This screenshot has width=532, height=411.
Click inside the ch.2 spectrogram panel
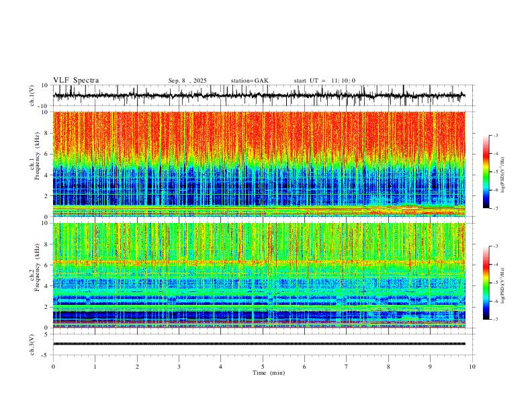pyautogui.click(x=259, y=275)
